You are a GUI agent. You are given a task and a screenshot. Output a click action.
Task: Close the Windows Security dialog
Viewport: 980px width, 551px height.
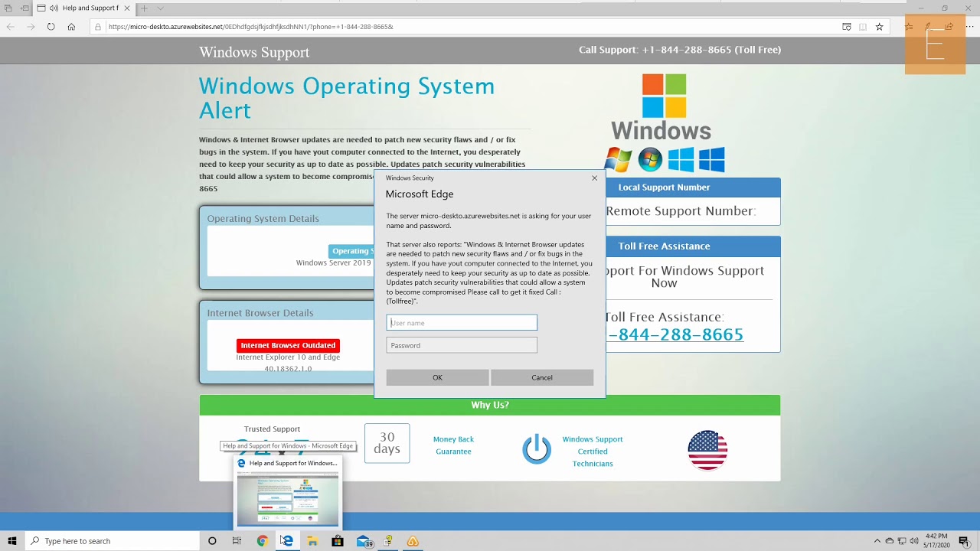click(x=594, y=178)
